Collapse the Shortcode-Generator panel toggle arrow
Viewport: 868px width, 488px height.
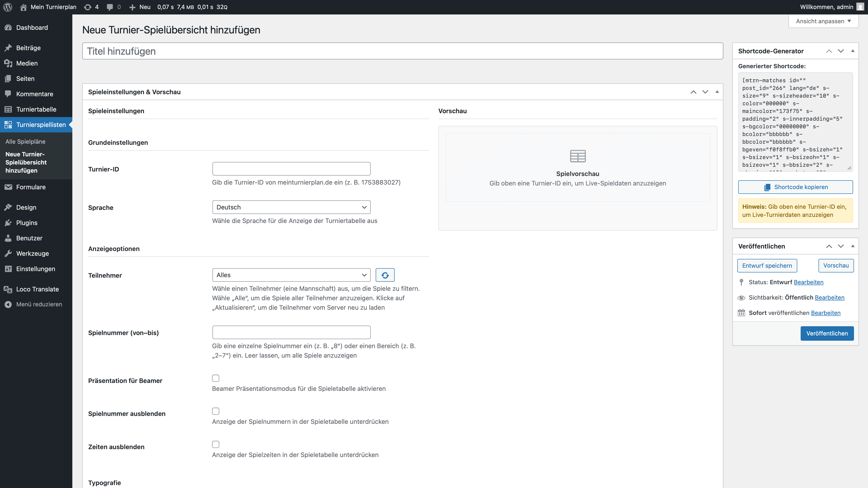[x=852, y=51]
